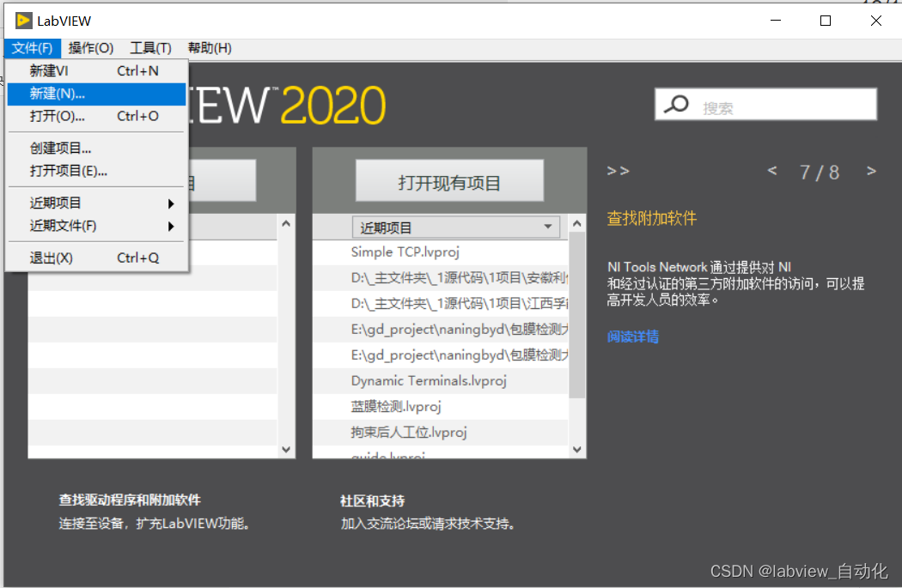Open the 帮助(H) menu
Image resolution: width=902 pixels, height=588 pixels.
(210, 48)
